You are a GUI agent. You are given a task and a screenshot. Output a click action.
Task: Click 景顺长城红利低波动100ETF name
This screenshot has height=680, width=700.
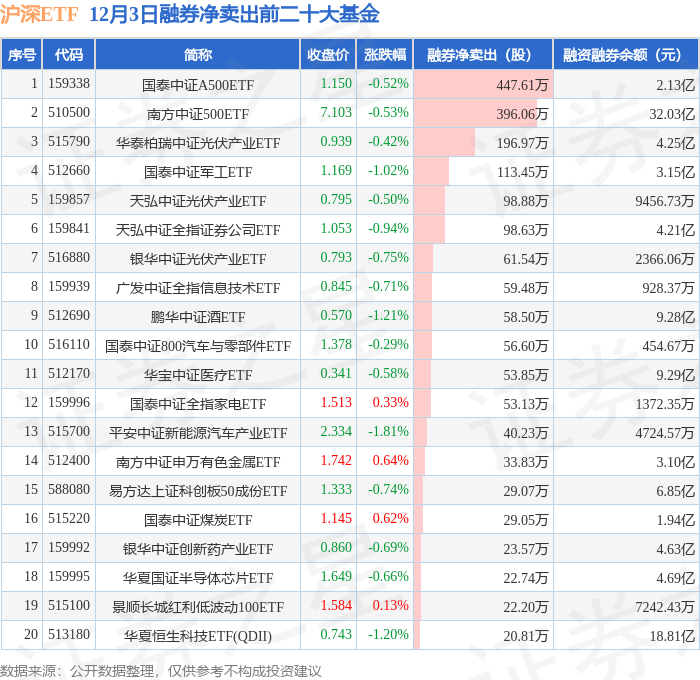click(198, 607)
